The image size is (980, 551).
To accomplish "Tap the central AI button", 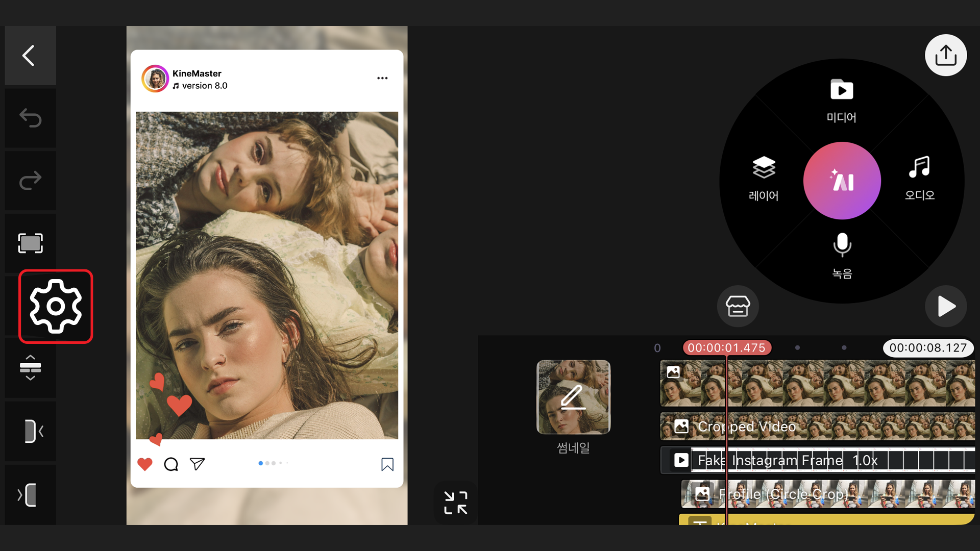I will click(x=842, y=181).
